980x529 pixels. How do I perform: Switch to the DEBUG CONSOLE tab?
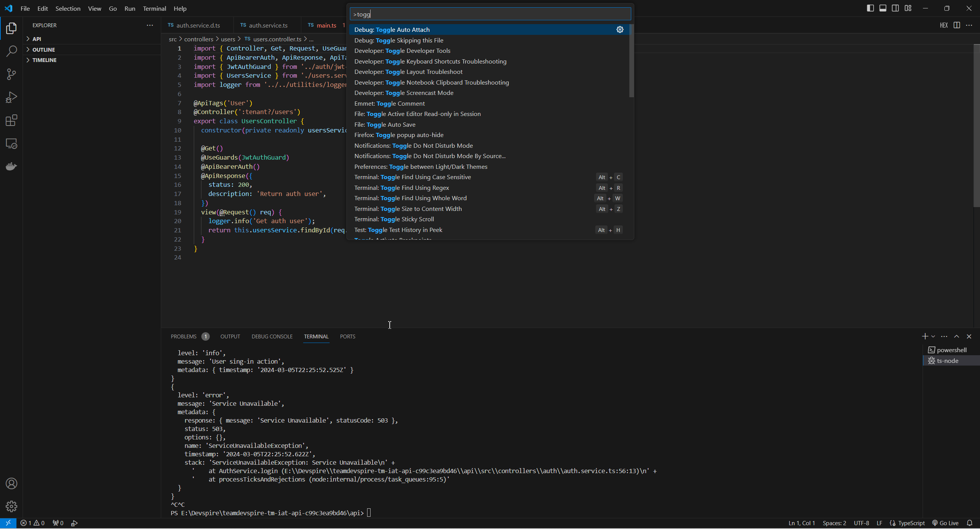point(272,336)
